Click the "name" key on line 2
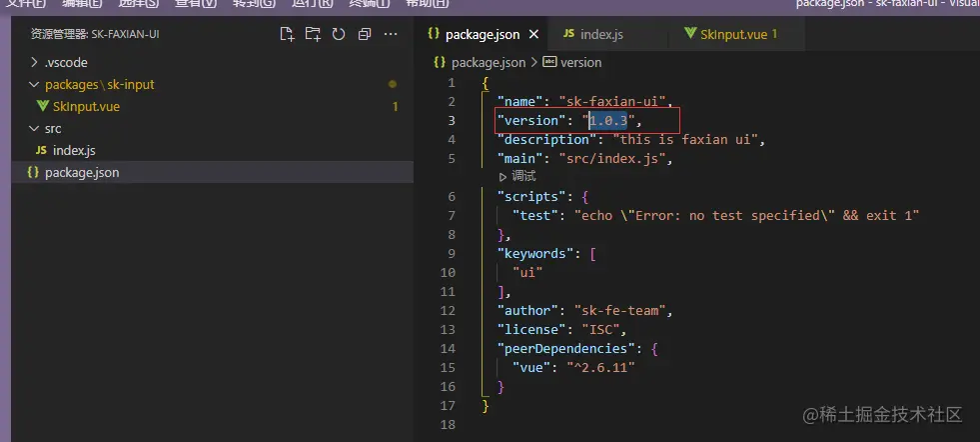980x442 pixels. click(520, 101)
